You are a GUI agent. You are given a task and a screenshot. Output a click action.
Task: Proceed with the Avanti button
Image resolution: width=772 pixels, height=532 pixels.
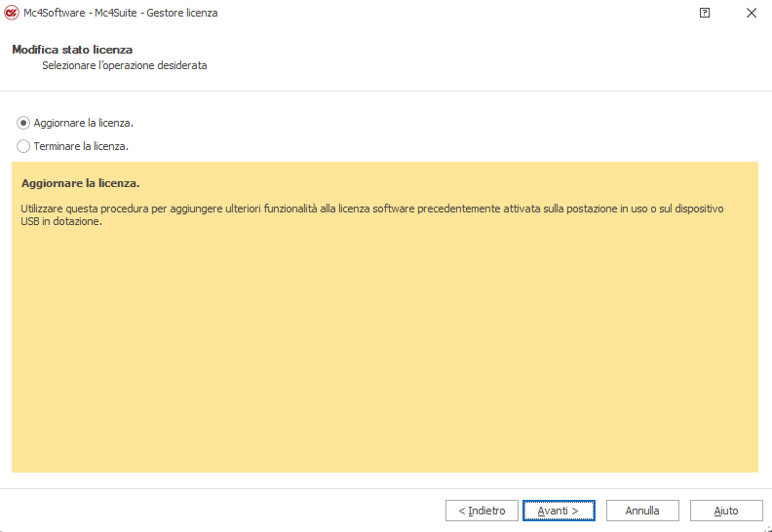pos(559,511)
